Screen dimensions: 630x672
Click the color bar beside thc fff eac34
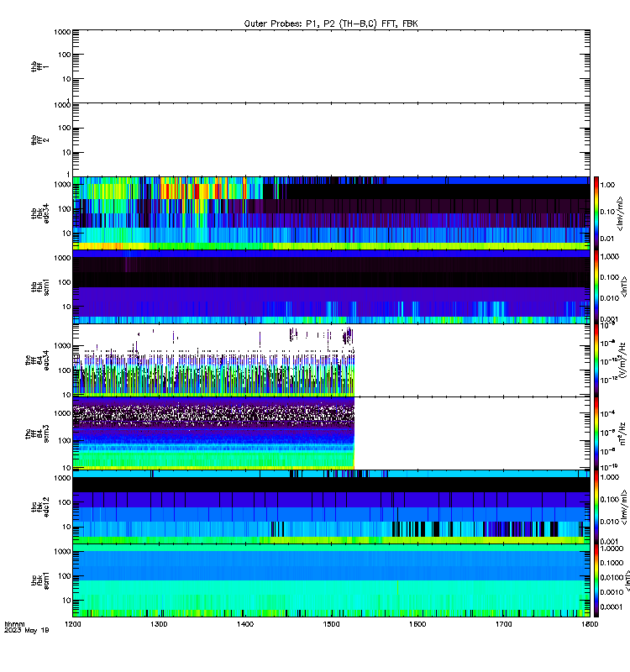[596, 360]
